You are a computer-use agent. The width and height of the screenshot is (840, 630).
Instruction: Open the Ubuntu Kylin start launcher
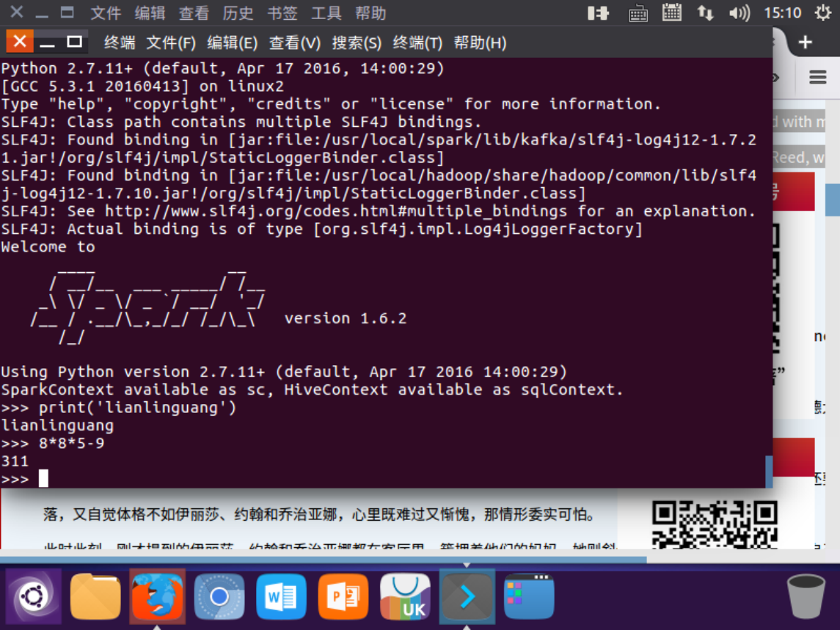[x=33, y=596]
